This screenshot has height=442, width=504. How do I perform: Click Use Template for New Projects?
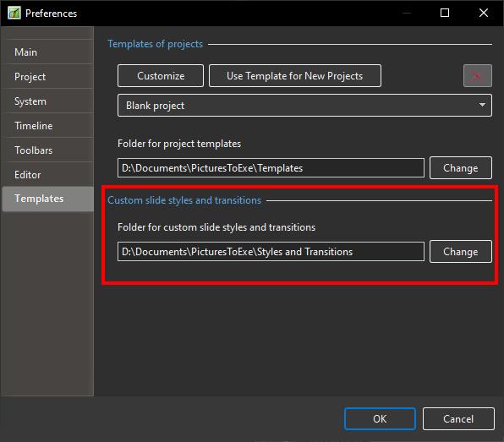pos(295,76)
